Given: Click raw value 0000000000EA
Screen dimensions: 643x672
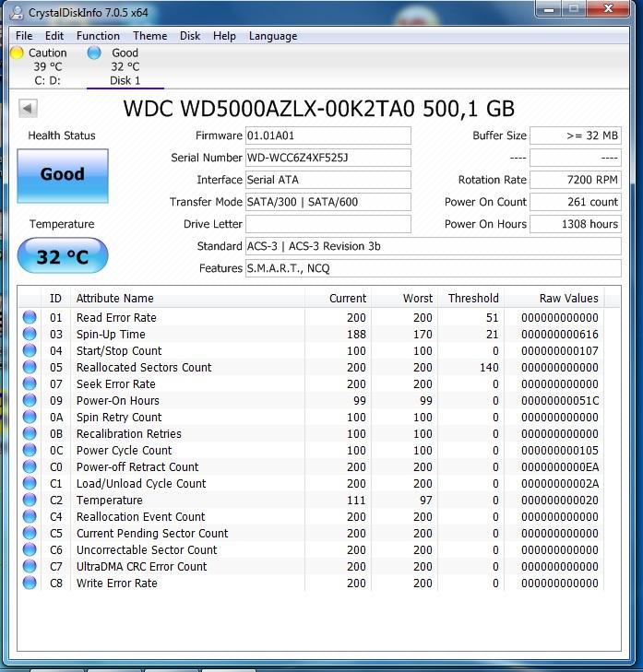Looking at the screenshot, I should point(560,467).
